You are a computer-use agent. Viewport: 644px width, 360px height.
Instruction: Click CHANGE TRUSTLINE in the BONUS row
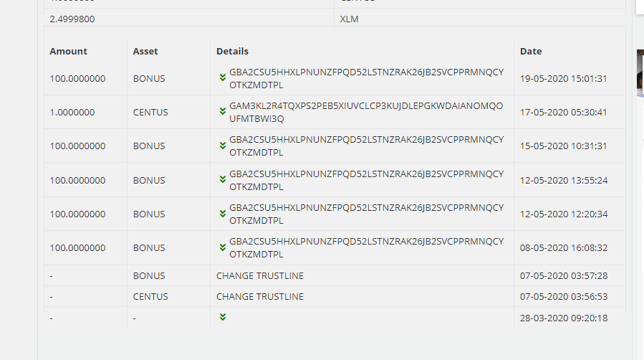pyautogui.click(x=260, y=276)
